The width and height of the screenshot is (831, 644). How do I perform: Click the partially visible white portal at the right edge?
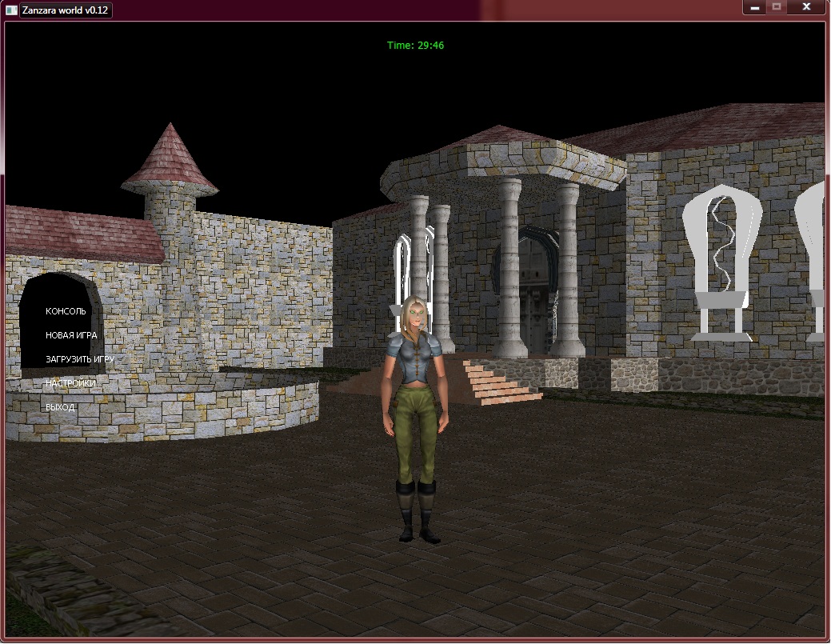[x=812, y=256]
